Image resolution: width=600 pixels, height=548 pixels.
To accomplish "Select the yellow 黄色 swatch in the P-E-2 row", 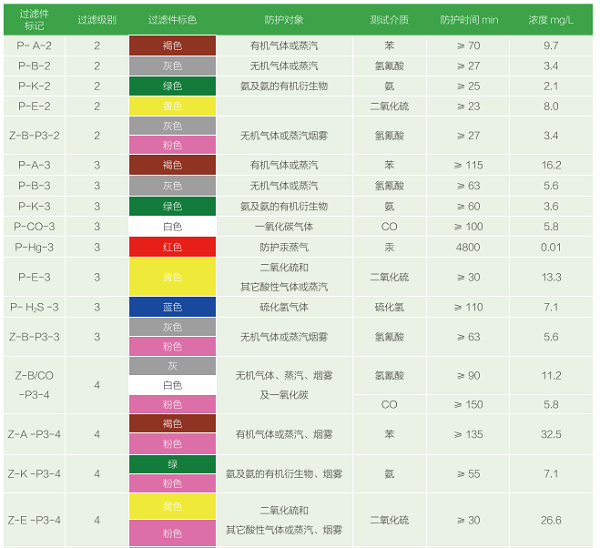I will pyautogui.click(x=172, y=106).
